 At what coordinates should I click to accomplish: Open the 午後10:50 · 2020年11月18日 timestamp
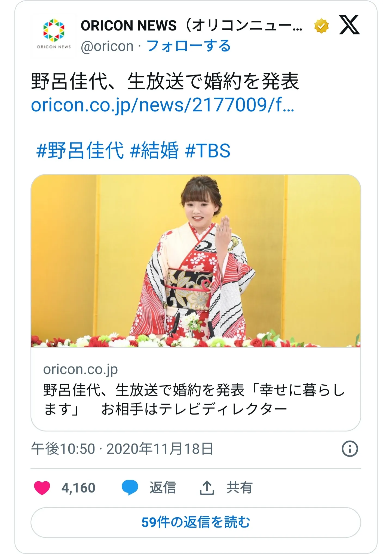[x=122, y=449]
